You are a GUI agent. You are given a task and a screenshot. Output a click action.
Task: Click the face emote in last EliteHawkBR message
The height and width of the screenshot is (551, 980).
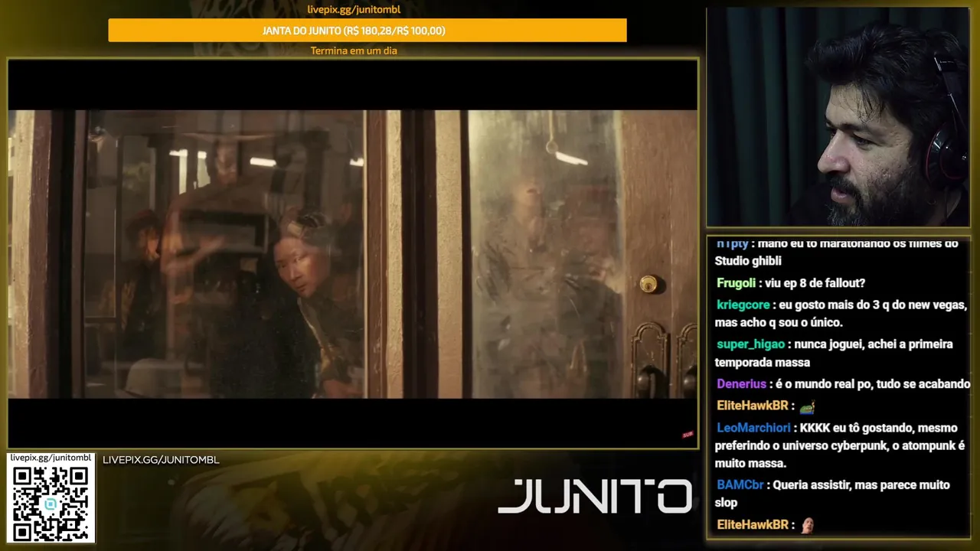[806, 525]
